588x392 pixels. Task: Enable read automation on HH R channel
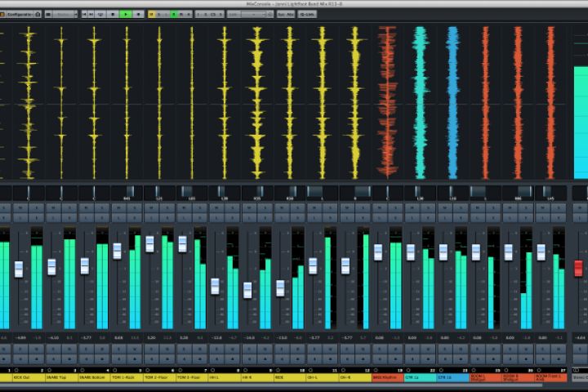tap(249, 350)
